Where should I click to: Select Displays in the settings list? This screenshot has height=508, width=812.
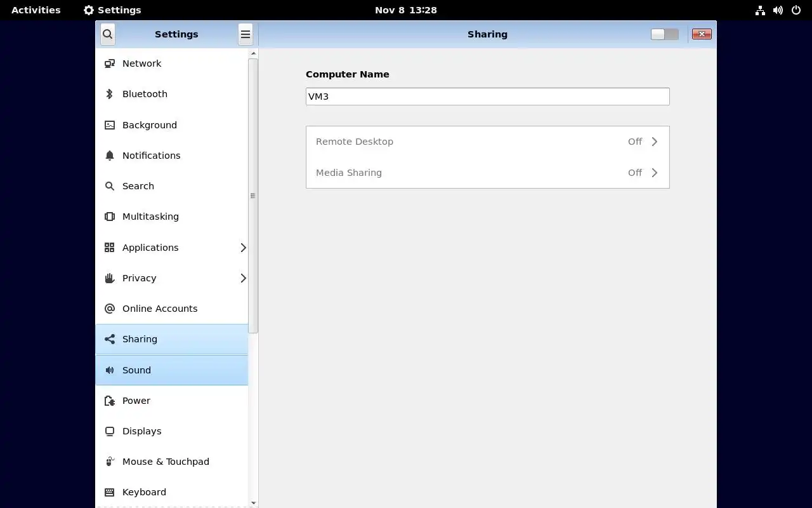172,431
